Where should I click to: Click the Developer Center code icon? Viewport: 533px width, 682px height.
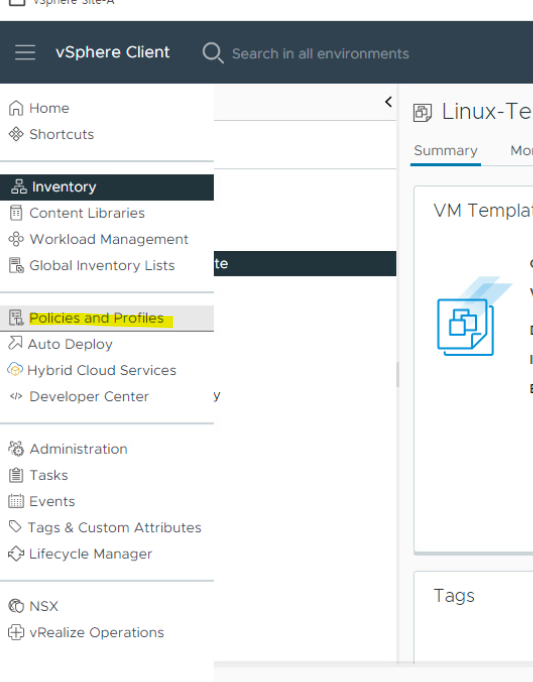(16, 396)
